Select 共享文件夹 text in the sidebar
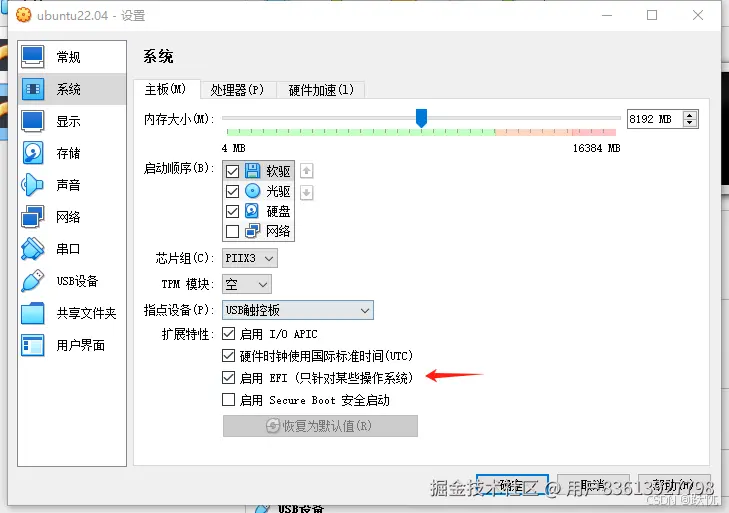The image size is (729, 513). 86,313
